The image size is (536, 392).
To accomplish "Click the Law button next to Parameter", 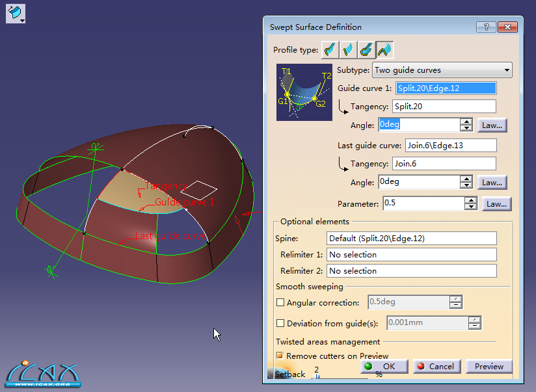I will [x=497, y=204].
